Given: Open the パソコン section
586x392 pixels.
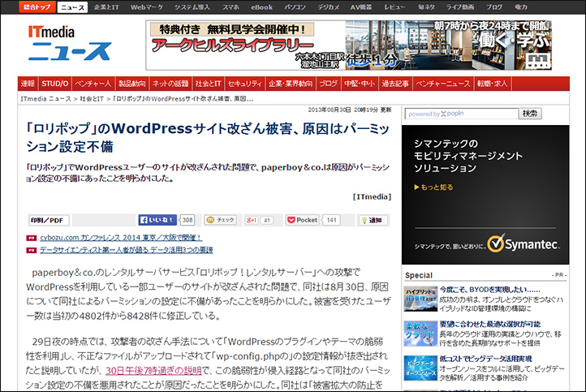Looking at the screenshot, I should tap(295, 7).
